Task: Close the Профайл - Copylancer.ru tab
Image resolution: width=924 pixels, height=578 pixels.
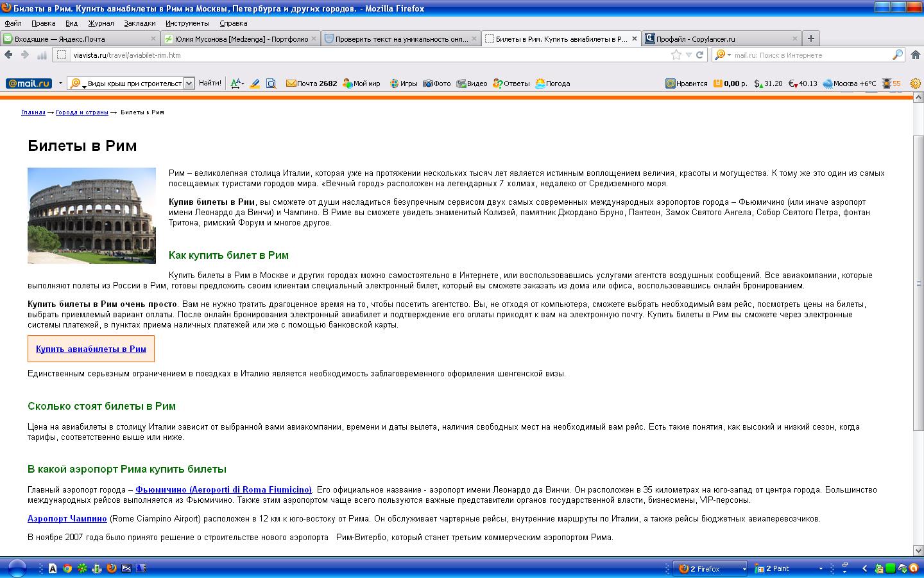Action: [x=795, y=39]
